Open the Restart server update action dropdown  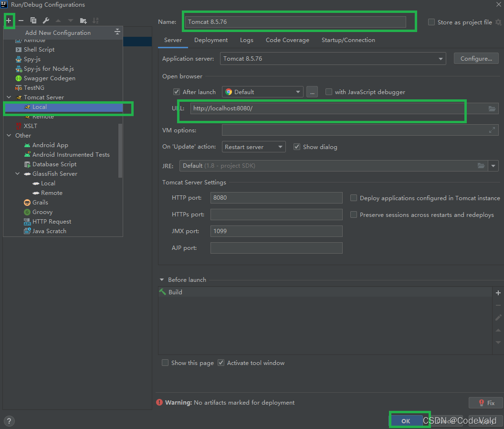tap(253, 147)
